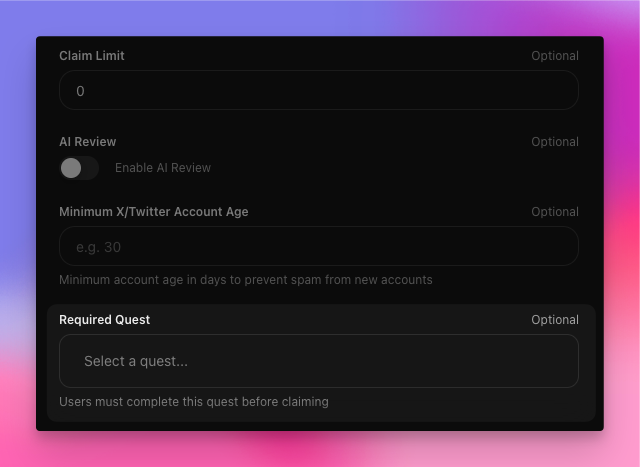Click the 'AI Review' heading
Screen dimensions: 640x467
click(x=88, y=142)
